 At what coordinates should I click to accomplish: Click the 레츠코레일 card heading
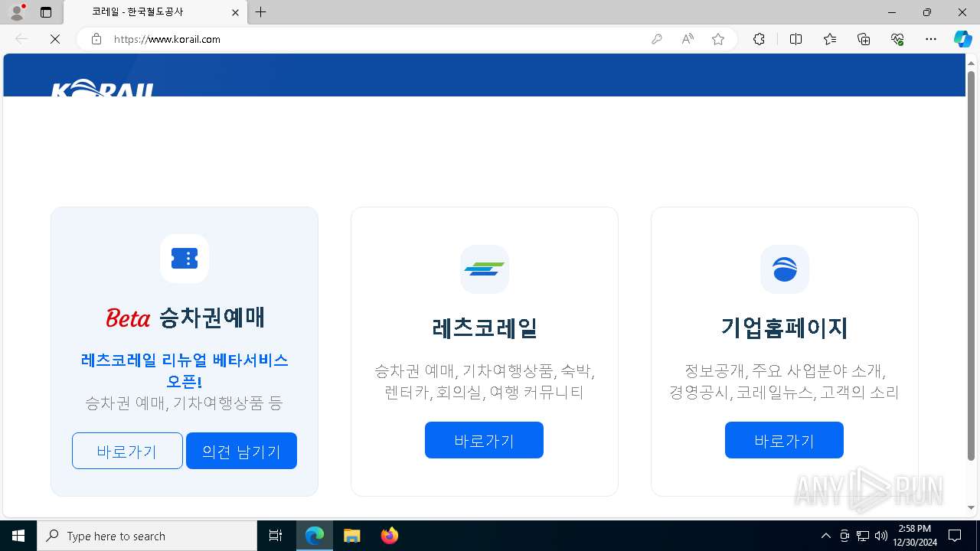click(x=485, y=328)
